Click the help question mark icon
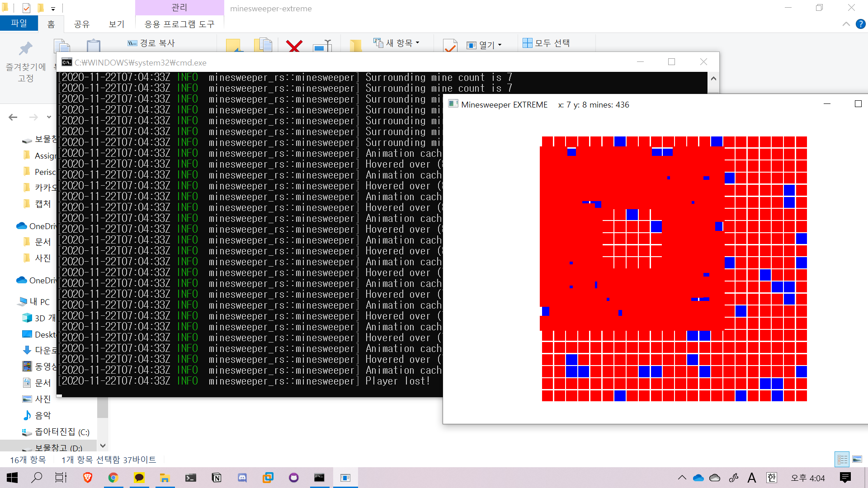868x488 pixels. [860, 24]
